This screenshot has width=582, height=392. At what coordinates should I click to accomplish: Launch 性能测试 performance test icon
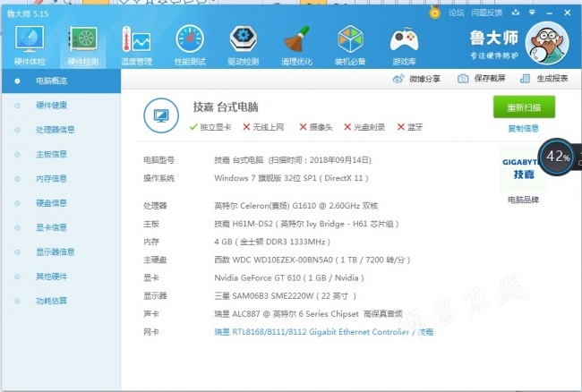190,46
